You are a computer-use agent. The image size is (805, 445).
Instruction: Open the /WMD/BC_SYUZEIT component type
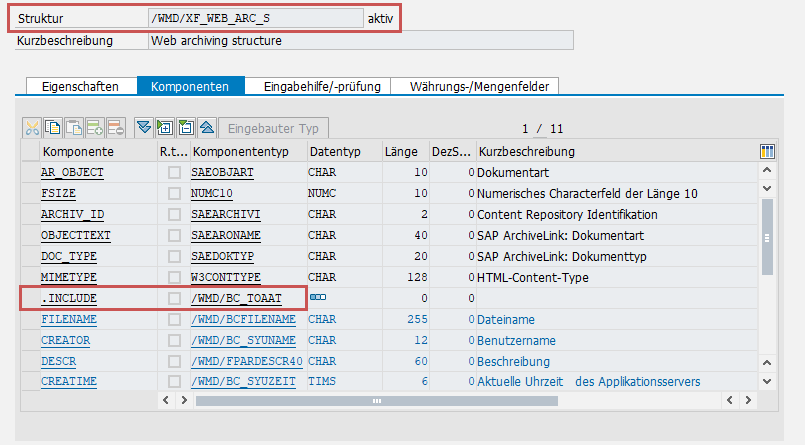[x=243, y=381]
